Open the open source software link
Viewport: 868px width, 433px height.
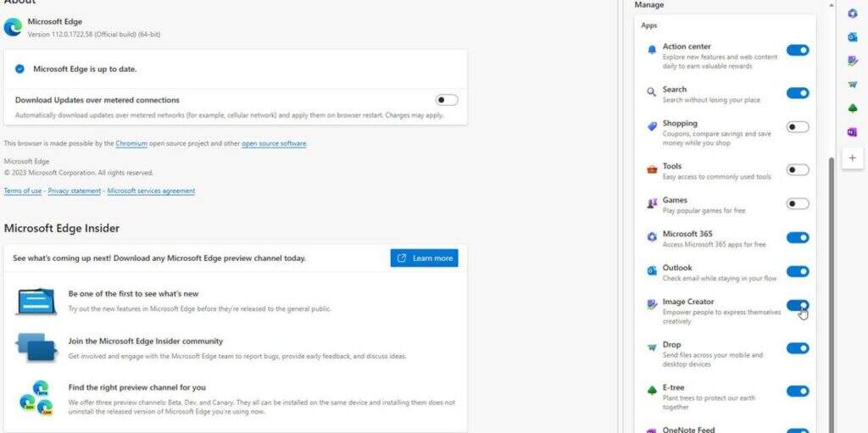(x=274, y=143)
